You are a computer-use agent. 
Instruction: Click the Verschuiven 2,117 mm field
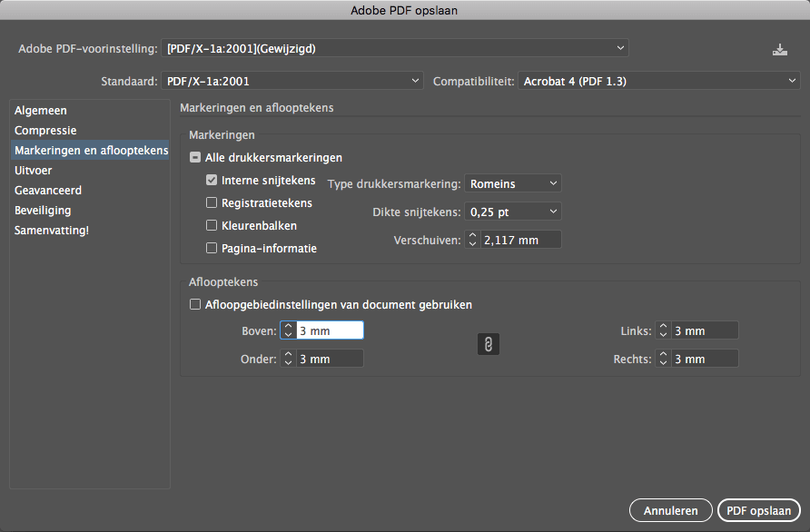point(520,240)
